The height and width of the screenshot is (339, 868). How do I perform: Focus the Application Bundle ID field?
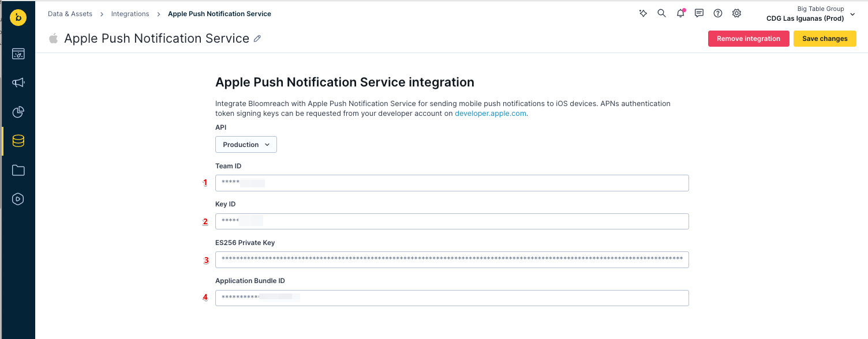[452, 298]
